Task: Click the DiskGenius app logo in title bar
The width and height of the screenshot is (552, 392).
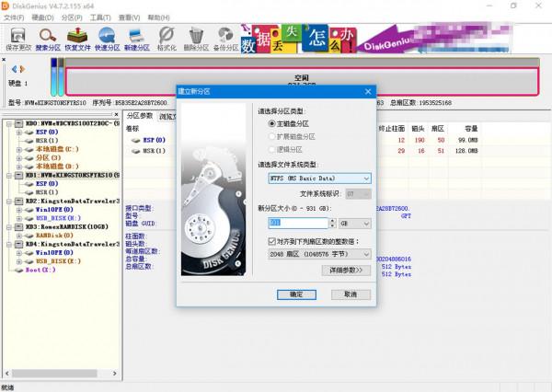Action: 5,6
